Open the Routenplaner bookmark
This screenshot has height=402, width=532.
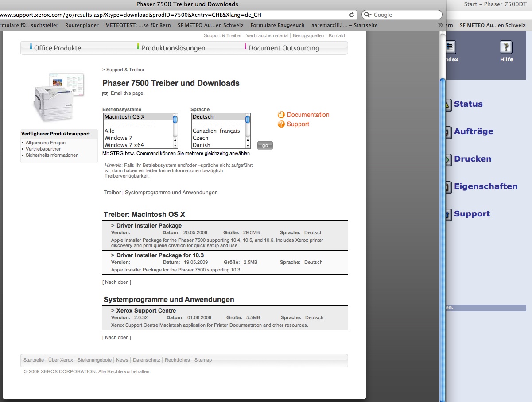coord(82,25)
